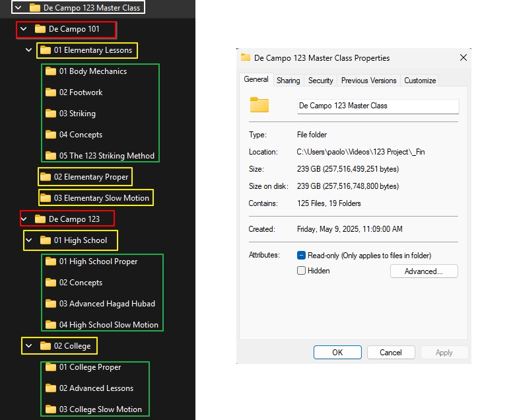Select the '01 College Proper' label
513x420 pixels.
point(90,367)
